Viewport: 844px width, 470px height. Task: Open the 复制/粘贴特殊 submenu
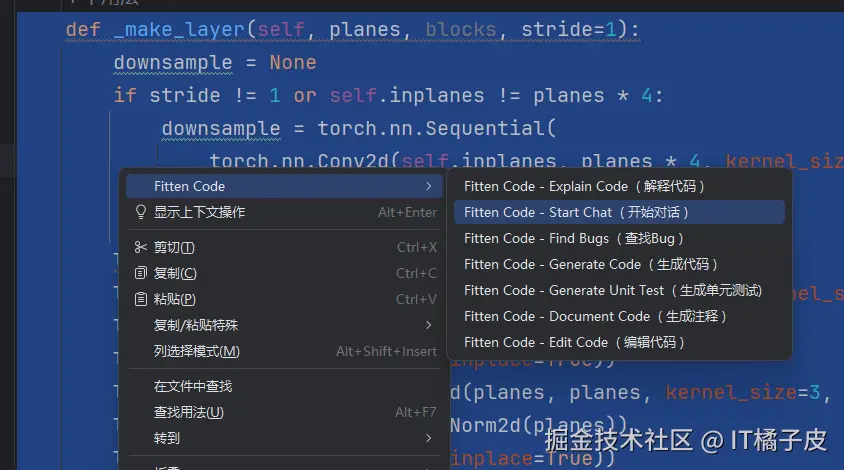click(x=284, y=325)
